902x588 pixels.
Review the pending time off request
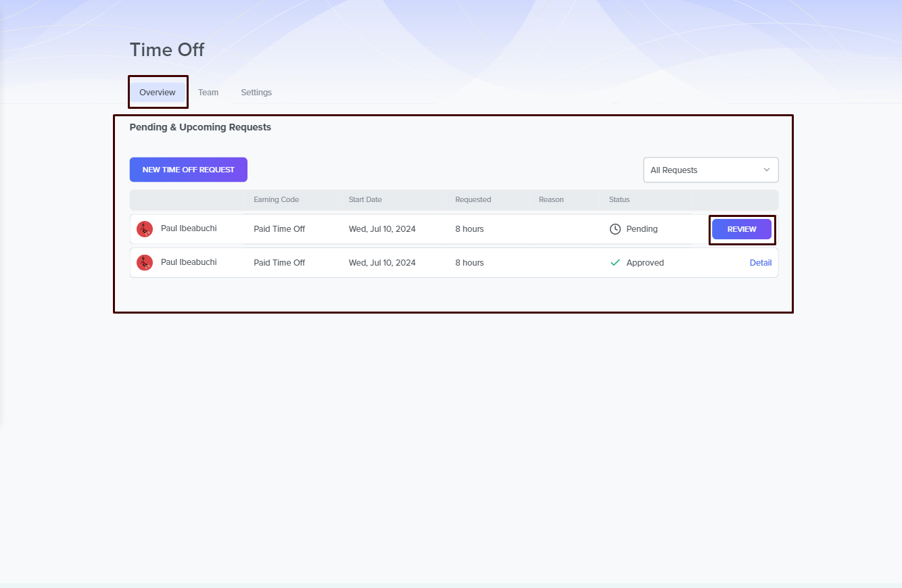tap(741, 229)
